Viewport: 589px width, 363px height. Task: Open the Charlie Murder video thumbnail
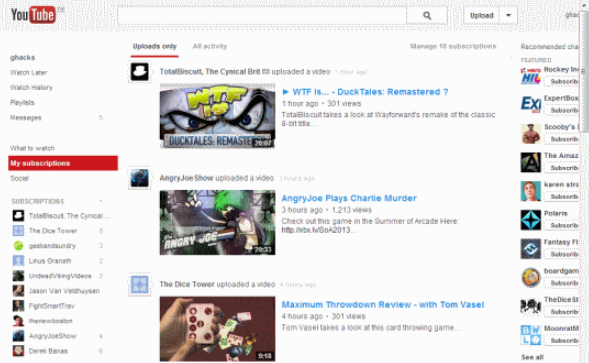point(217,222)
